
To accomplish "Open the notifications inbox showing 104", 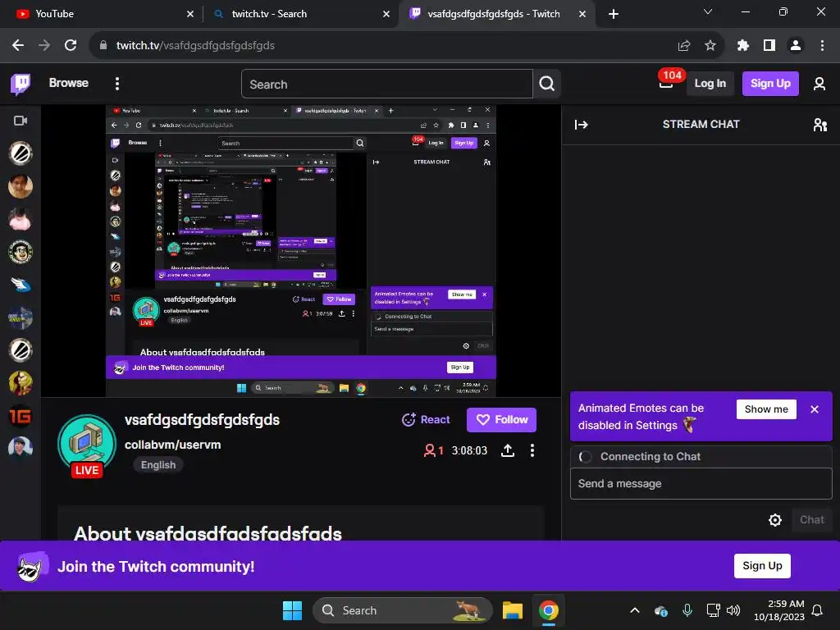I will click(666, 83).
